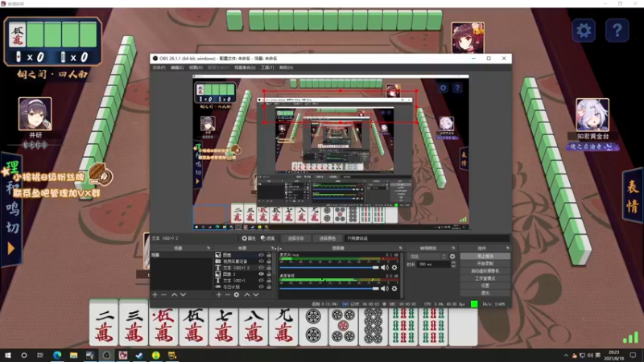Open Cortana search circle on taskbar
The width and height of the screenshot is (644, 362).
[x=24, y=355]
